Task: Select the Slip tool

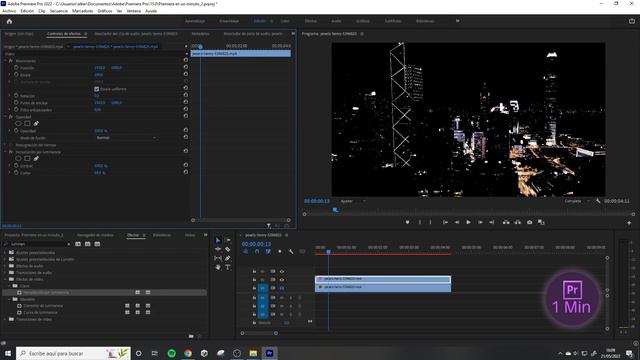Action: [218, 258]
